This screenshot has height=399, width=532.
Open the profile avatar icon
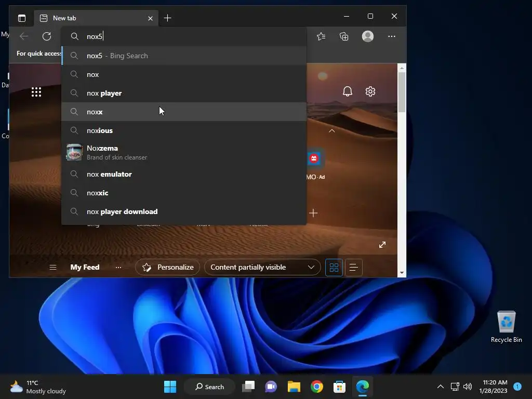[x=368, y=36]
